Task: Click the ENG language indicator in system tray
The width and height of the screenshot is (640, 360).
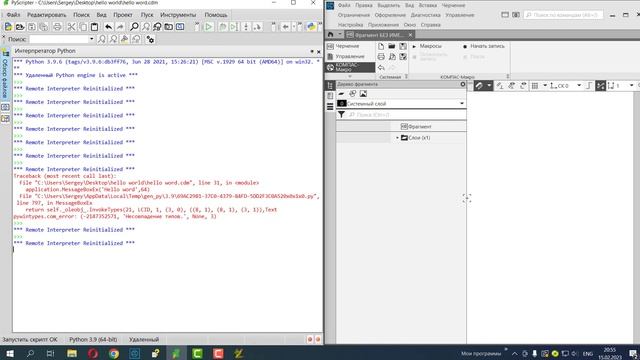Action: [588, 353]
